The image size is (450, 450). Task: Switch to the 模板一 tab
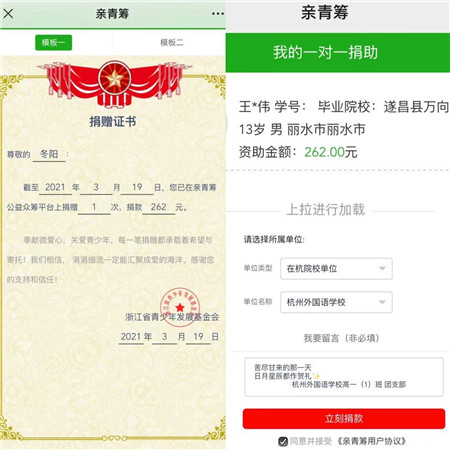(53, 43)
